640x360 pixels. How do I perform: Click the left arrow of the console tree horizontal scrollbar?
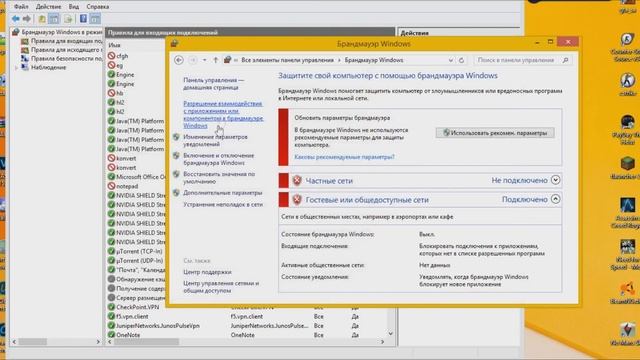(15, 342)
